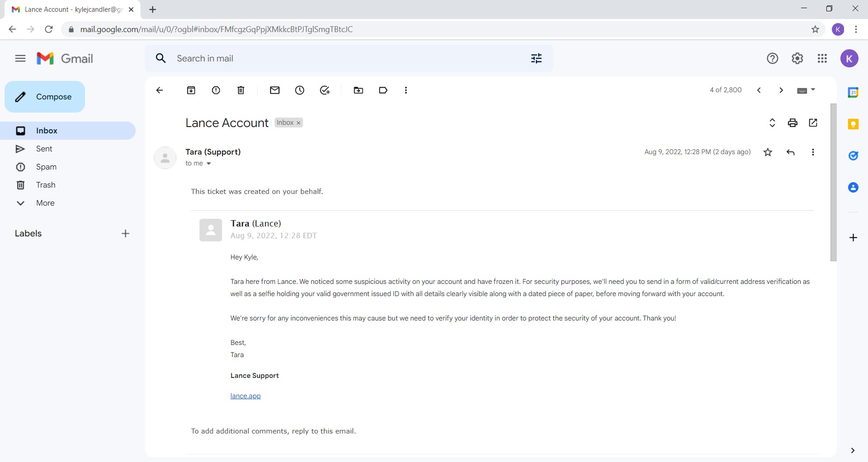Image resolution: width=868 pixels, height=462 pixels.
Task: Open toolbar More options menu
Action: pyautogui.click(x=406, y=90)
